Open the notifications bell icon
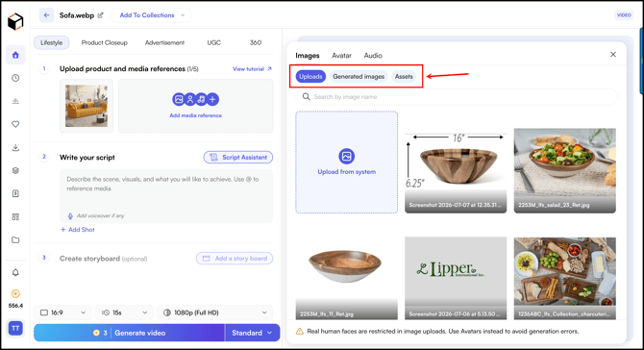Viewport: 644px width, 350px height. (15, 273)
